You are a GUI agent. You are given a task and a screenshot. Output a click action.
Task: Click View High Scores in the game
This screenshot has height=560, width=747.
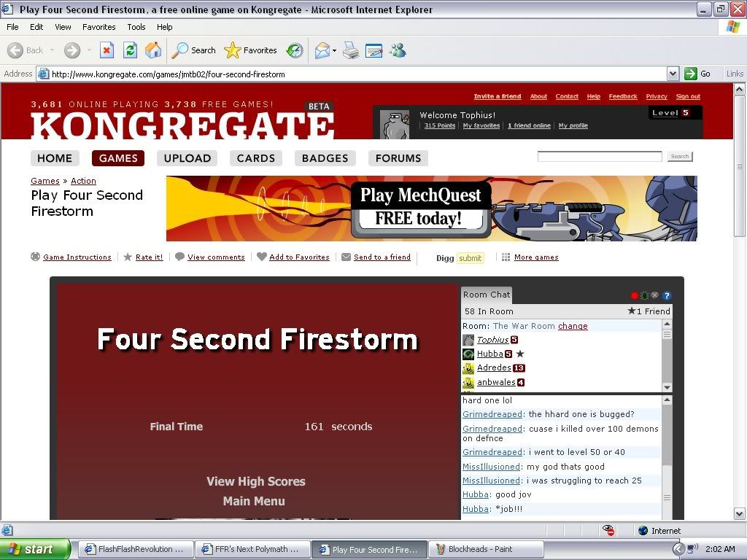tap(256, 481)
